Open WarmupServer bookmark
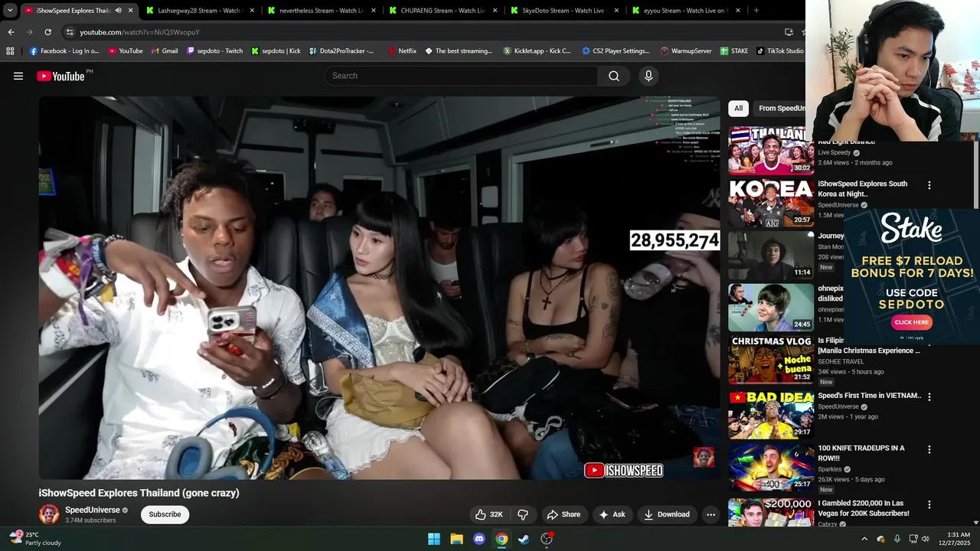Screen dimensions: 980x551 pyautogui.click(x=686, y=51)
